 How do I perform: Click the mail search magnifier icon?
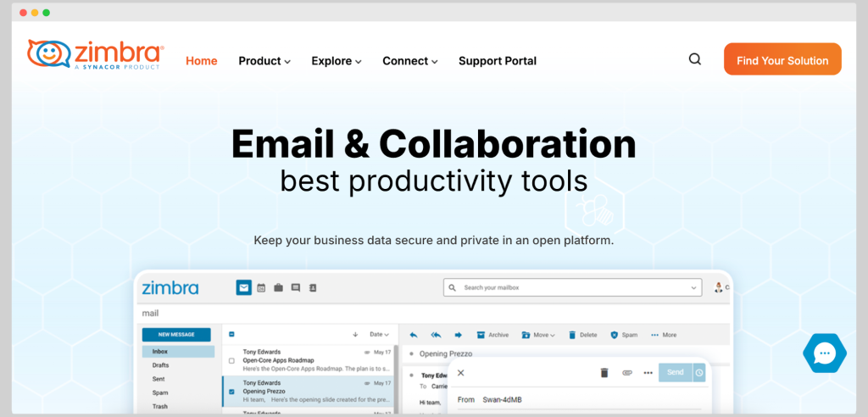(453, 288)
